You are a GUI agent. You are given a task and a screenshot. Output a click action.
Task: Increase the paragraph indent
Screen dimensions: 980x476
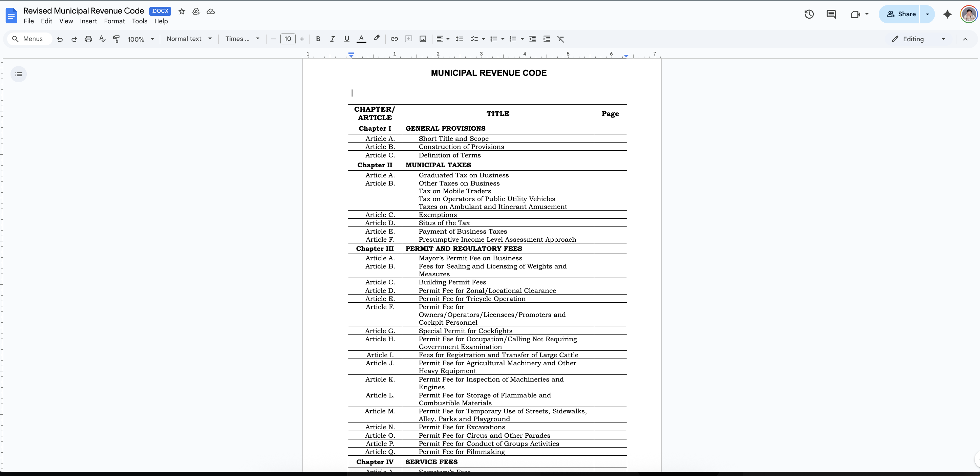click(x=547, y=39)
